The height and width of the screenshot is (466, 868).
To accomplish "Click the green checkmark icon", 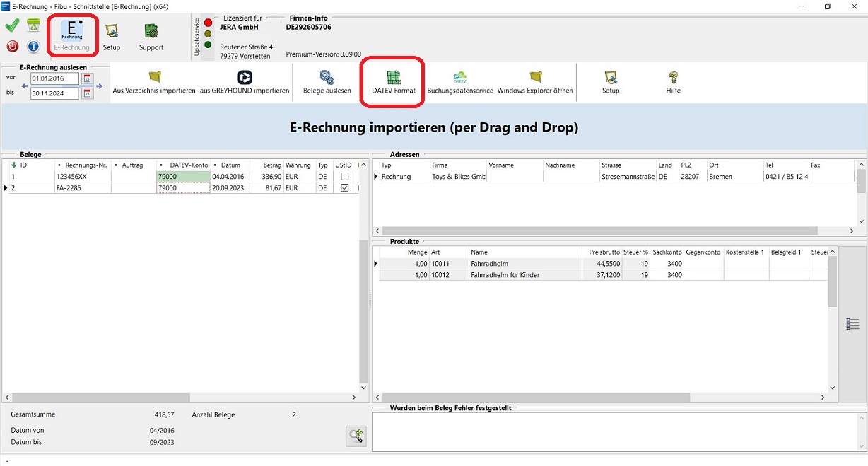I will 12,26.
